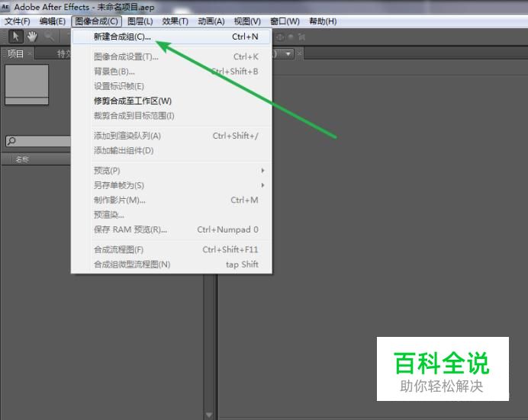Expand the 另存单帧为(S) submenu
Screen dimensions: 528x420
(172, 185)
